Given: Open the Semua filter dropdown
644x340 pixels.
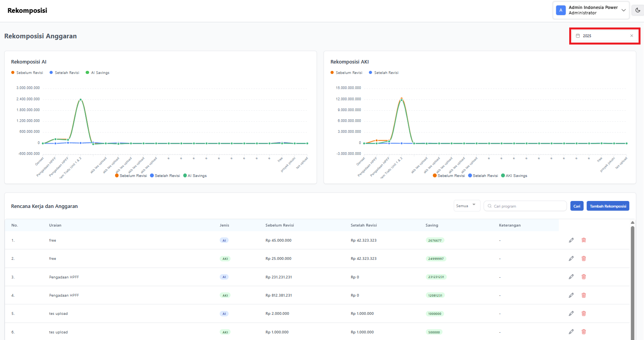Looking at the screenshot, I should [467, 206].
